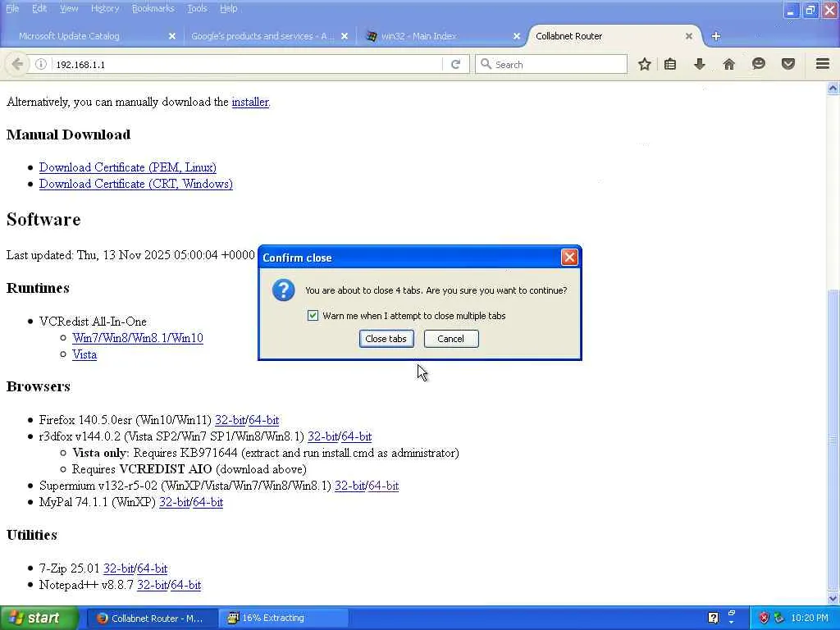This screenshot has height=630, width=840.
Task: Download 7-Zip 25.01 32-bit
Action: click(x=118, y=568)
